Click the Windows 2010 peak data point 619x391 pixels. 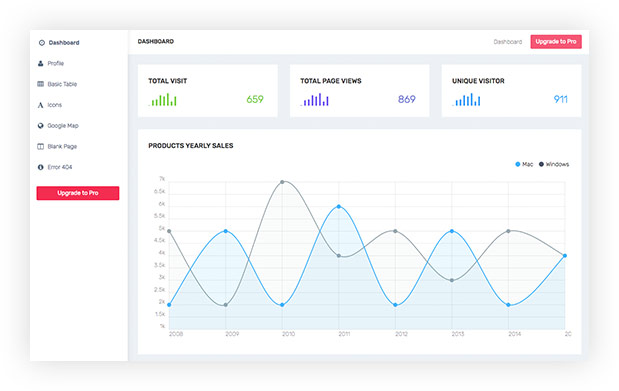[282, 182]
